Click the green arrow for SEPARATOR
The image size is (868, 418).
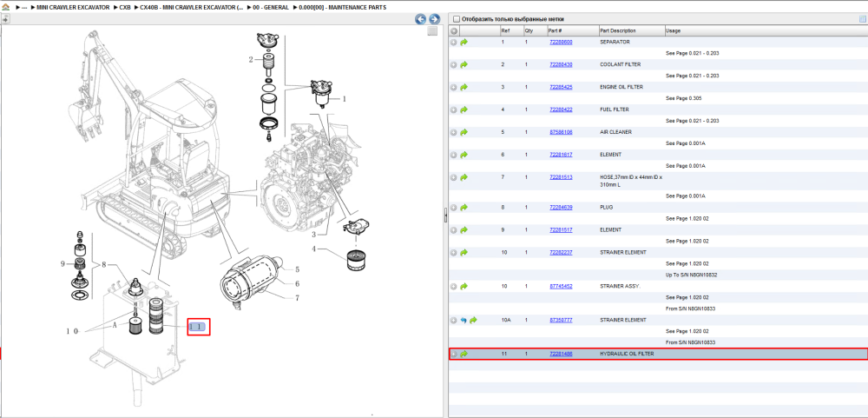coord(464,42)
